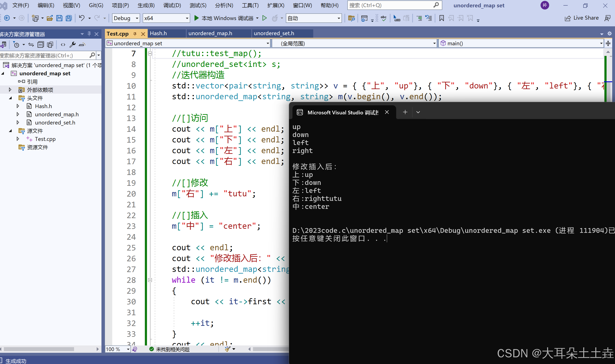This screenshot has width=615, height=364.
Task: Click the hot reload flame icon
Action: (x=275, y=18)
